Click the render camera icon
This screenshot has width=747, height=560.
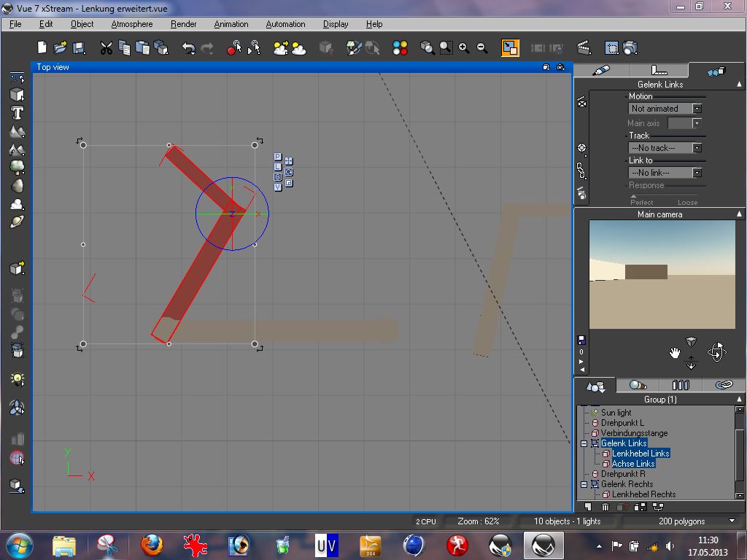tap(630, 47)
